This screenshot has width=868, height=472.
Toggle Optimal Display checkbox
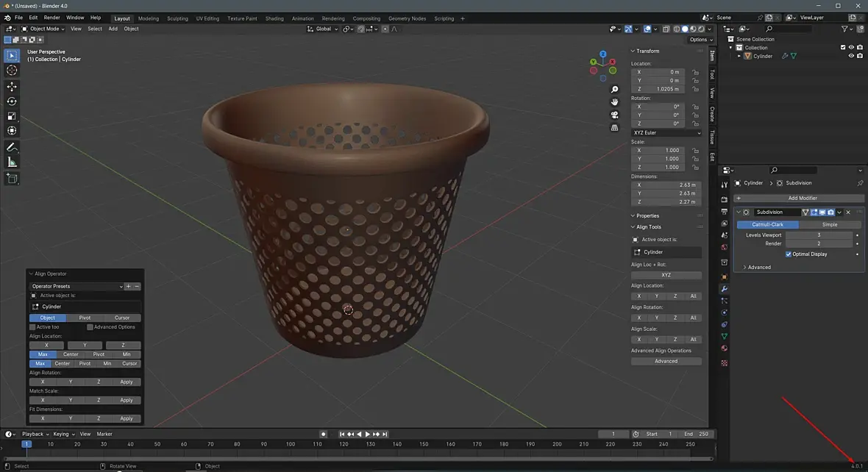789,254
